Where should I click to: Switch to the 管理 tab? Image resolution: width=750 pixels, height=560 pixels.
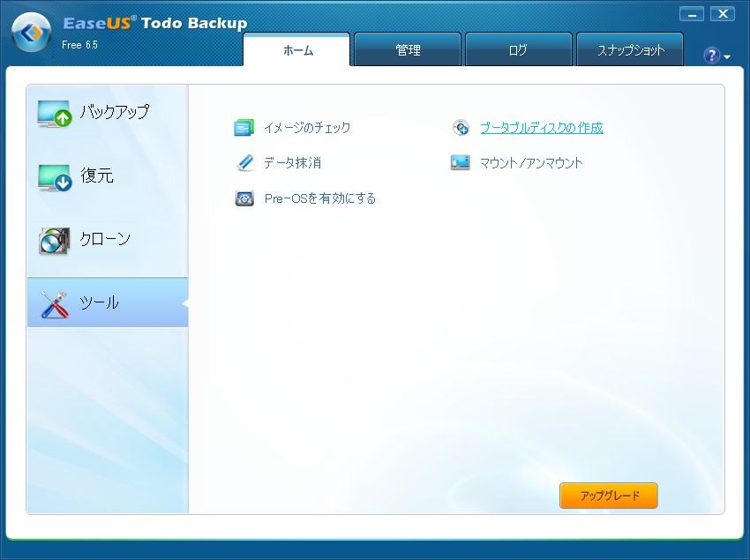(x=408, y=50)
